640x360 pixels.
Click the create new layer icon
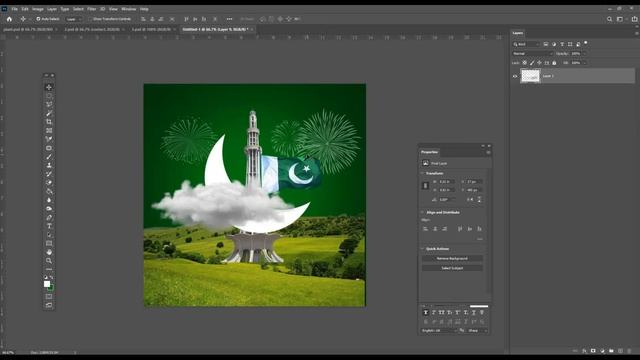(620, 351)
